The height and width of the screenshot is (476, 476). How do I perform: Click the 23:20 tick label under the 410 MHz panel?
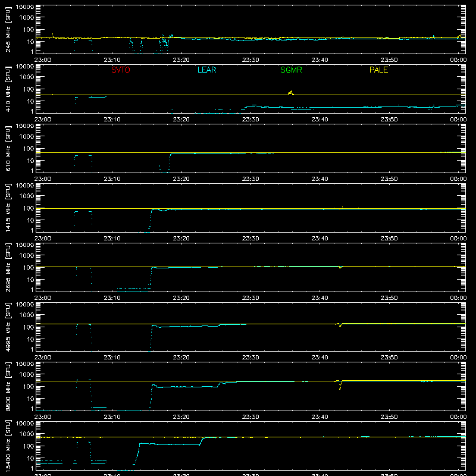point(181,120)
